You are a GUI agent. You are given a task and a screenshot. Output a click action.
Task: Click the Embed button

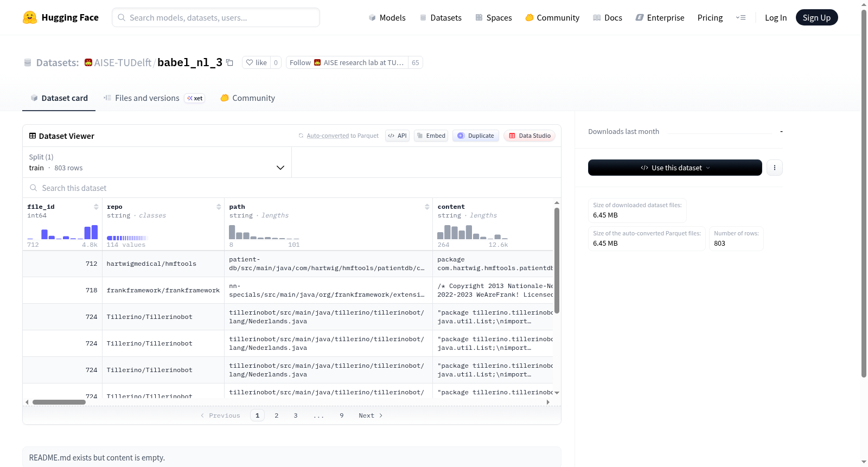431,136
